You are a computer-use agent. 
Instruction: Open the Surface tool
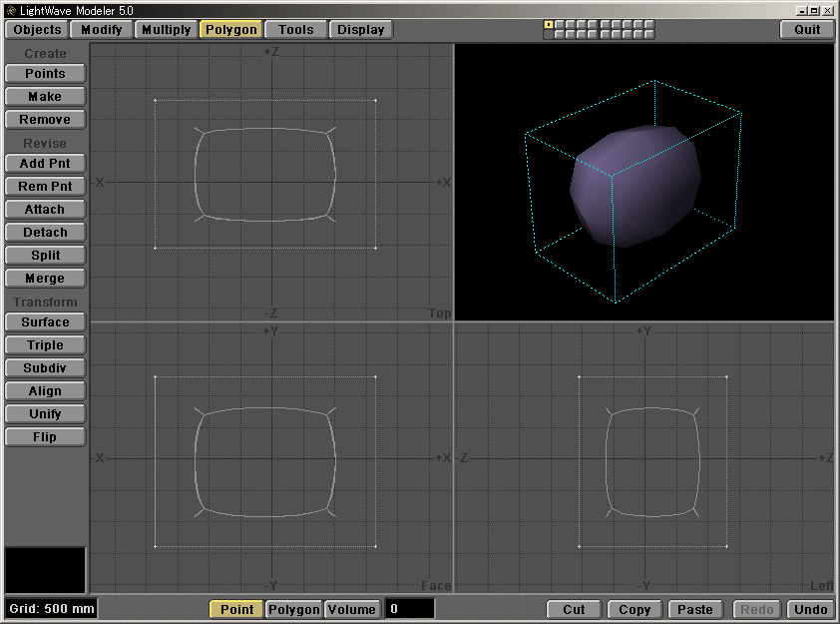44,321
